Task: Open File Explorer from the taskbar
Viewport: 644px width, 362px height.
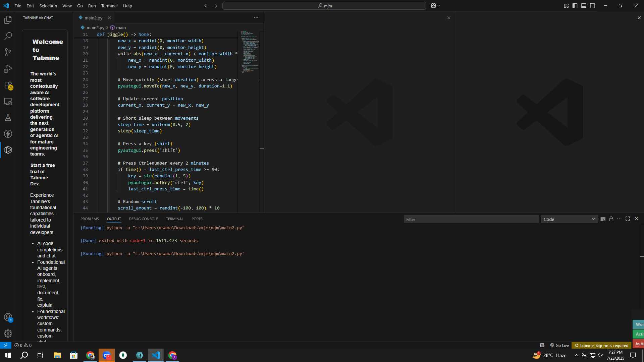Action: click(57, 355)
